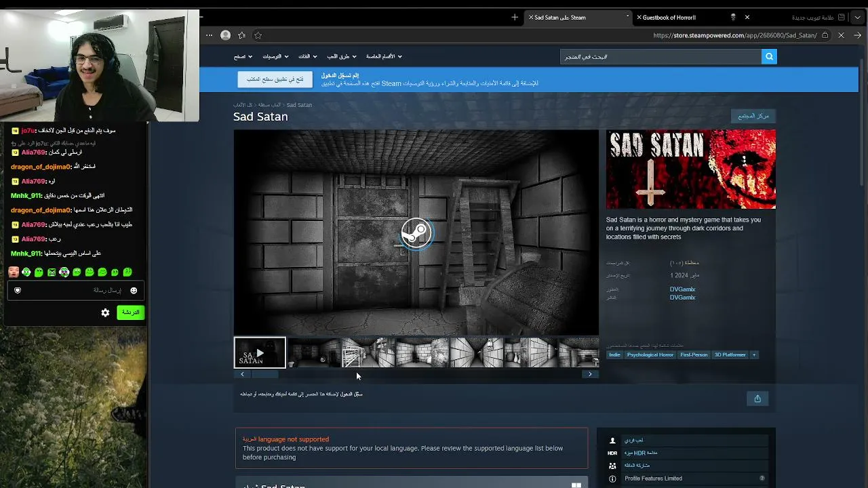Insert the human face emote in chat
This screenshot has height=488, width=868.
(x=14, y=272)
